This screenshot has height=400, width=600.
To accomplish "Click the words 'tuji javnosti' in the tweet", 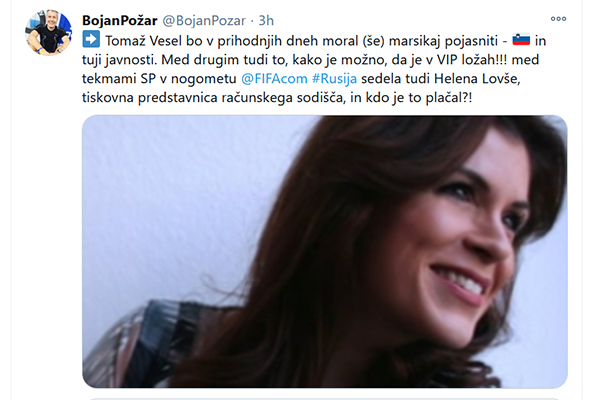I will [x=119, y=60].
